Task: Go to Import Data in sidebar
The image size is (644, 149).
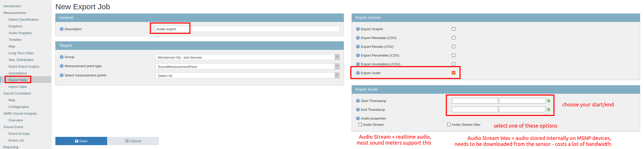Action: 18,87
